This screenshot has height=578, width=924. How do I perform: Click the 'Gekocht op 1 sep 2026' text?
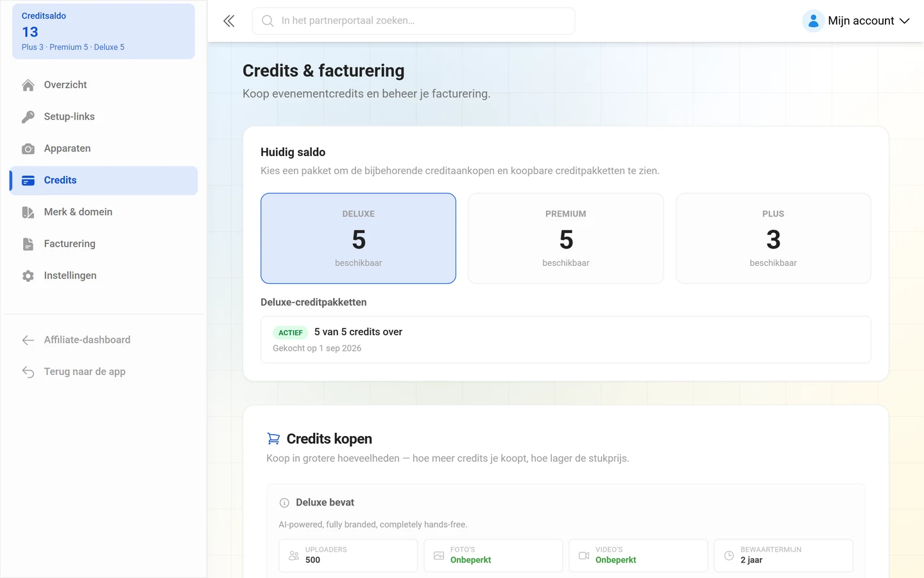[317, 349]
